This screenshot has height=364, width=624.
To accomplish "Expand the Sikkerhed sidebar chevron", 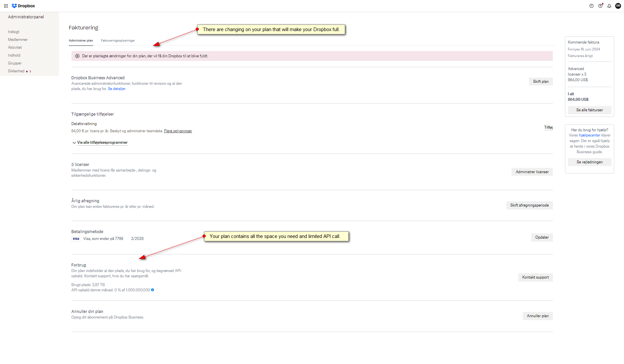I will click(x=30, y=71).
